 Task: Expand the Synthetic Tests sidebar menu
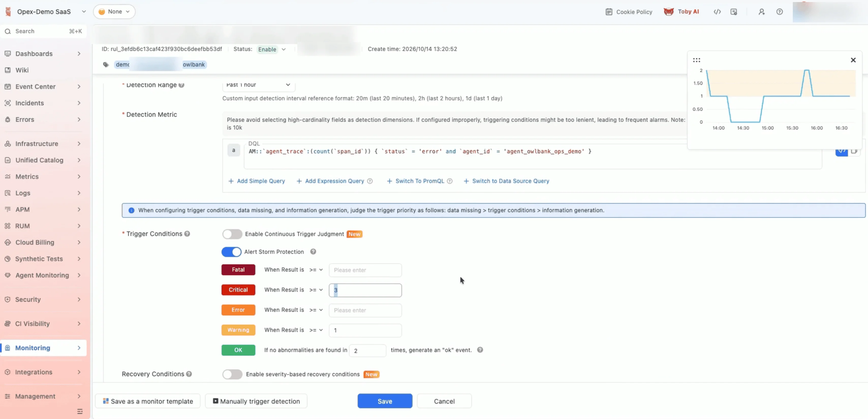point(43,259)
